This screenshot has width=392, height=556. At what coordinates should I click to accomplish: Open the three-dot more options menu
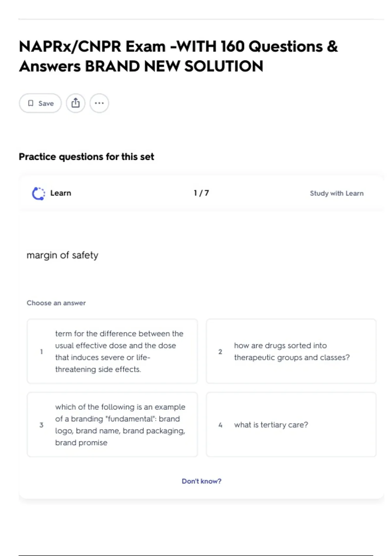99,103
